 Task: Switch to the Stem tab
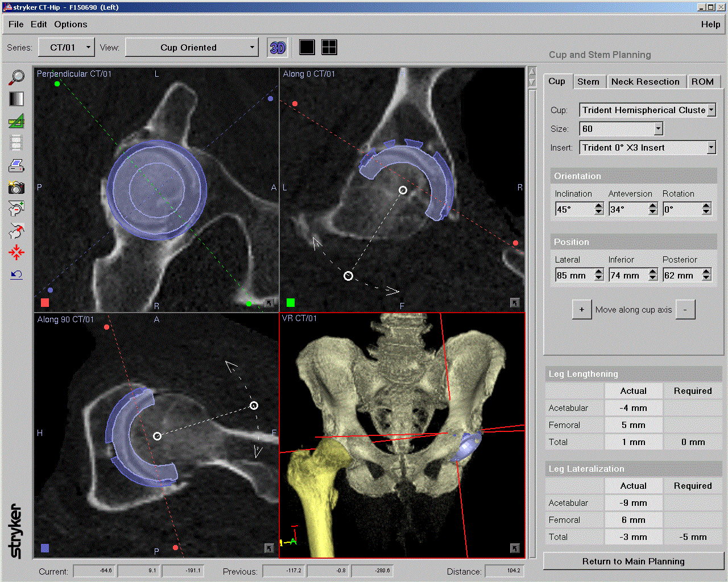588,82
